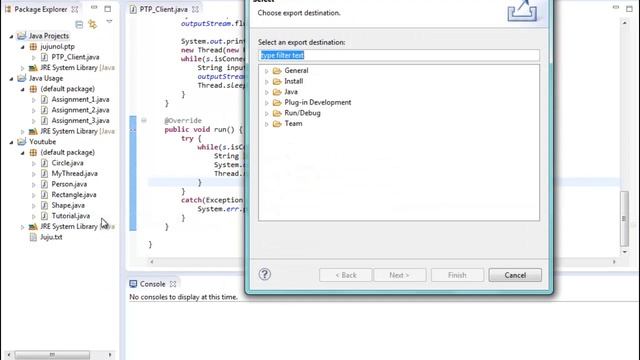The image size is (640, 360).
Task: Minimize the editor area
Action: click(616, 8)
